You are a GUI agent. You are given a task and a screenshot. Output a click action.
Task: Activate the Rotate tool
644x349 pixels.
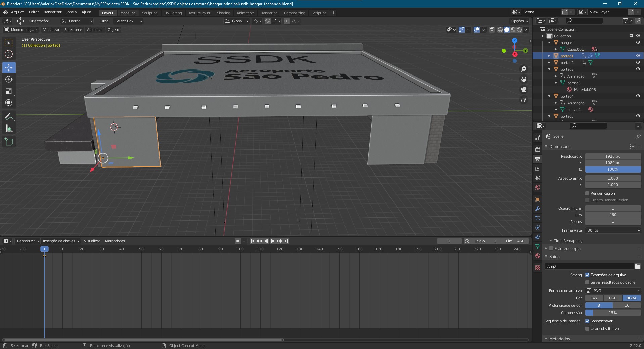pos(9,79)
